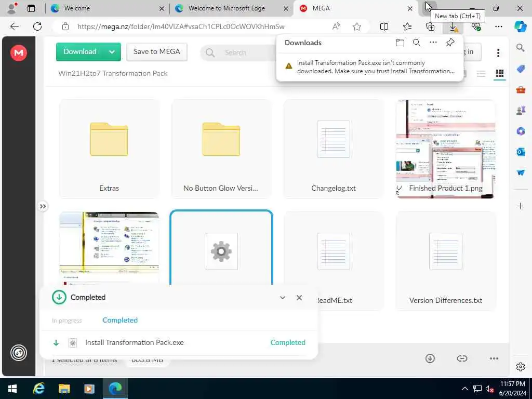This screenshot has height=399, width=532.
Task: Click the address bar URL
Action: pos(181,26)
